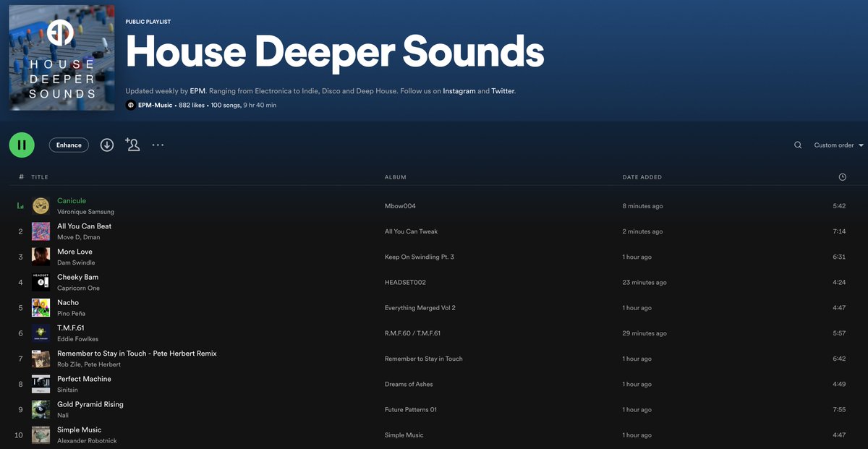The image size is (868, 449).
Task: Select the track Nacho
Action: [68, 302]
